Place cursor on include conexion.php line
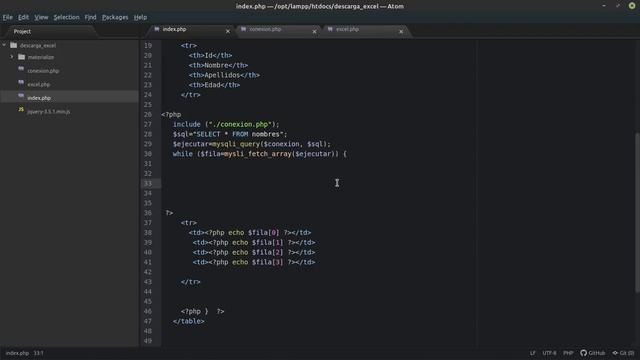 (226, 124)
